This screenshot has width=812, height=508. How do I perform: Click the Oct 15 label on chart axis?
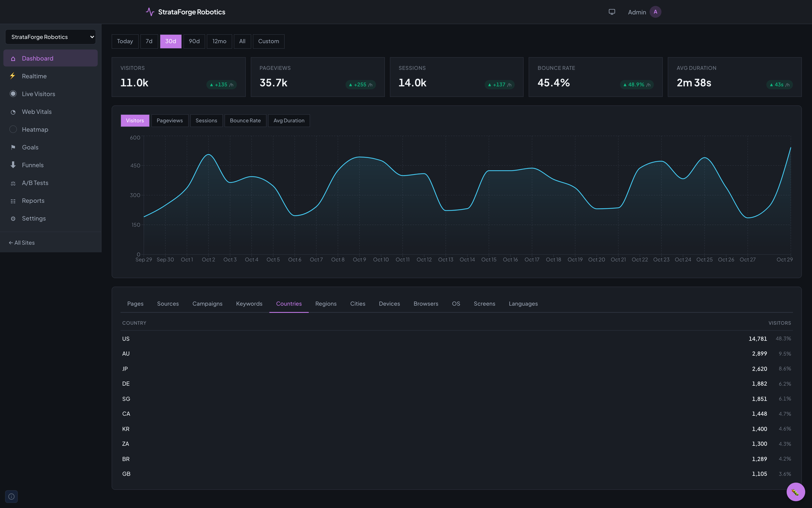coord(488,260)
